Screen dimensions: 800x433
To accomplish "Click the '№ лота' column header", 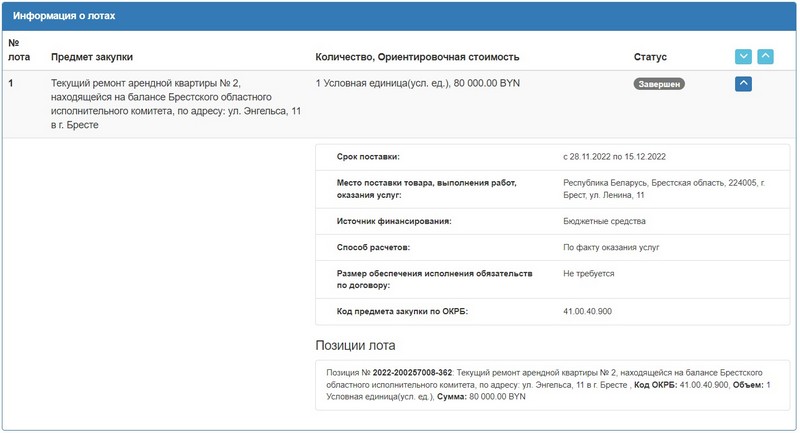I will tap(19, 50).
